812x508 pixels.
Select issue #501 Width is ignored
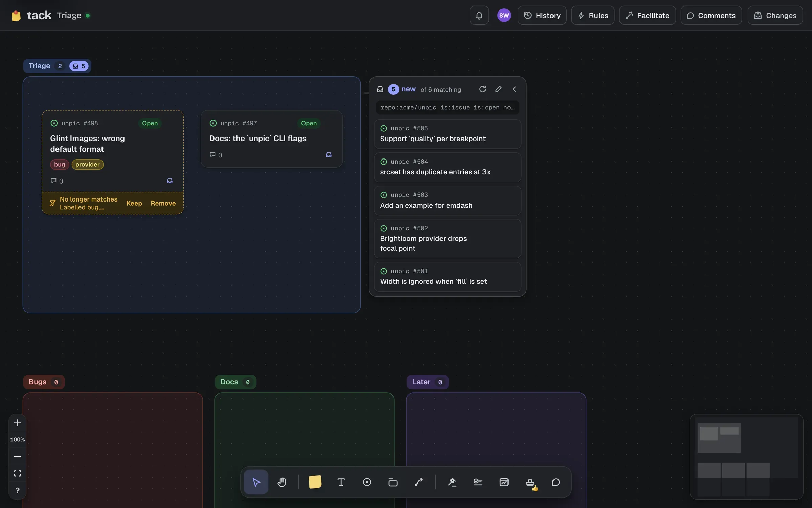point(447,277)
